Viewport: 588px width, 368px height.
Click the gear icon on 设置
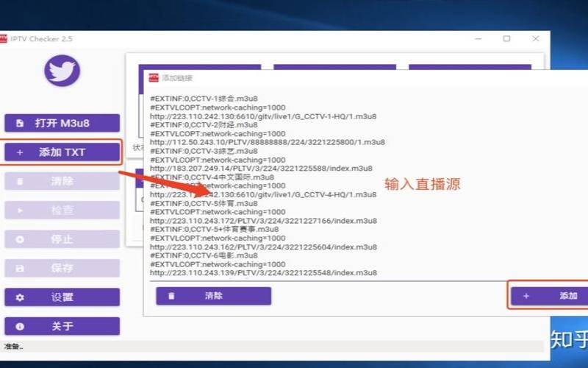pos(20,297)
